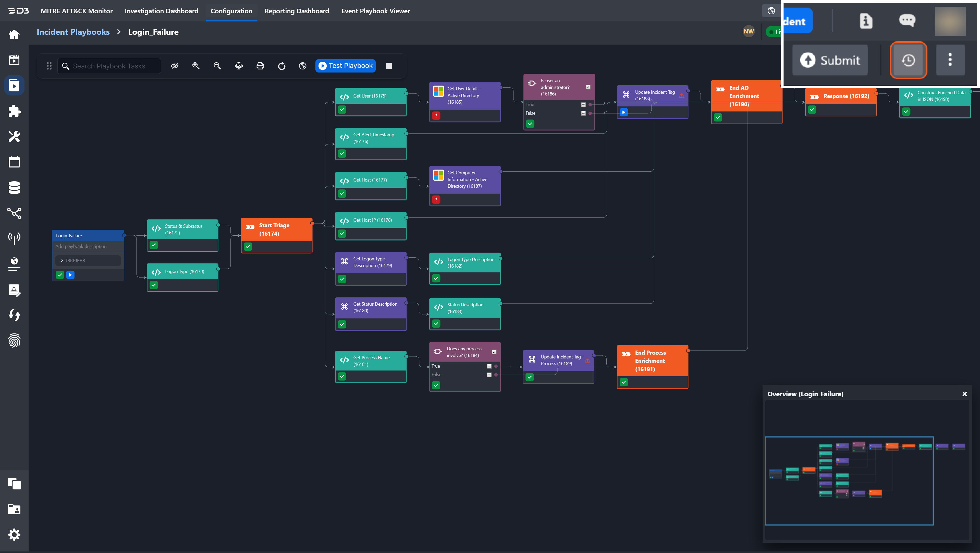This screenshot has width=980, height=553.
Task: Collapse the 'Is user an administrator?' condition node
Action: click(588, 87)
